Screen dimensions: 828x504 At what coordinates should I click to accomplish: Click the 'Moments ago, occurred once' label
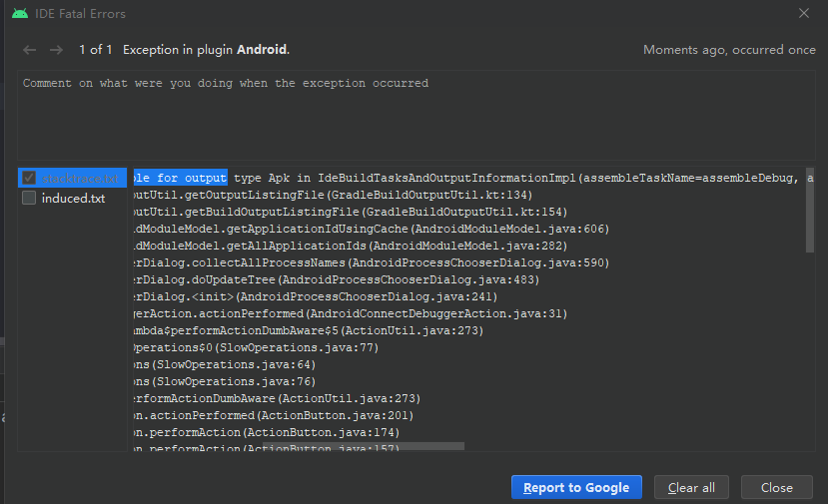pyautogui.click(x=729, y=50)
